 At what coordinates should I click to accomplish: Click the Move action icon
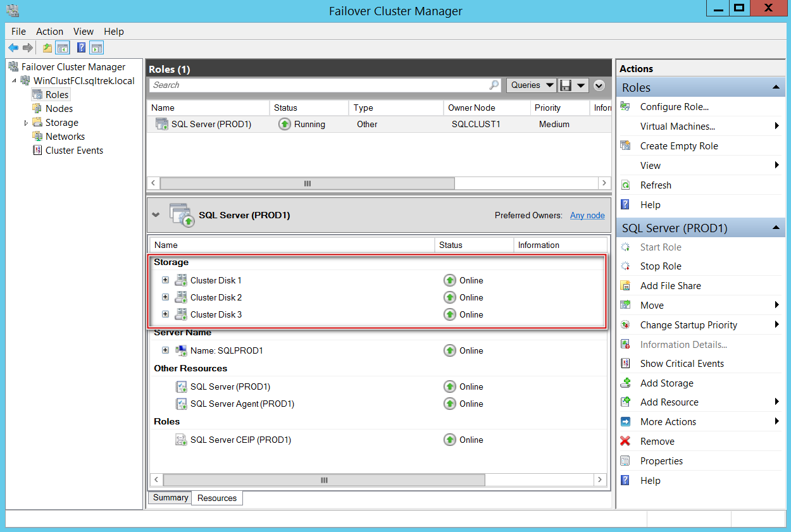pos(625,305)
